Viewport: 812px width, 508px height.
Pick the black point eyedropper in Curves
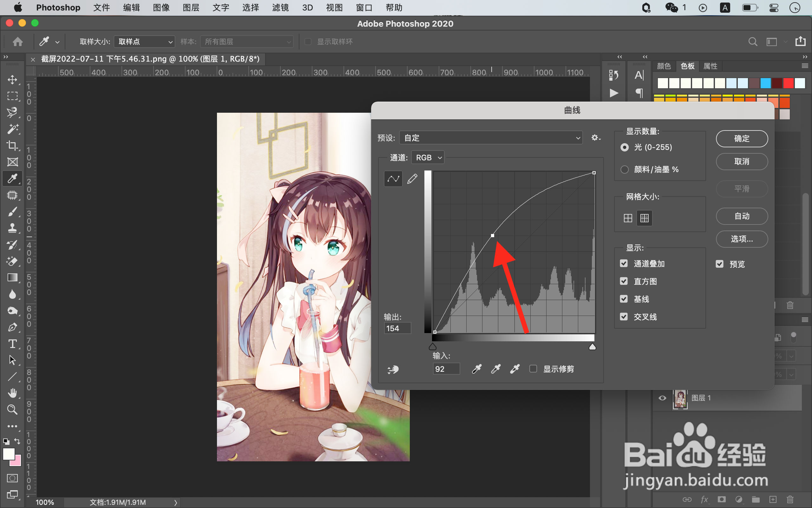click(x=476, y=369)
